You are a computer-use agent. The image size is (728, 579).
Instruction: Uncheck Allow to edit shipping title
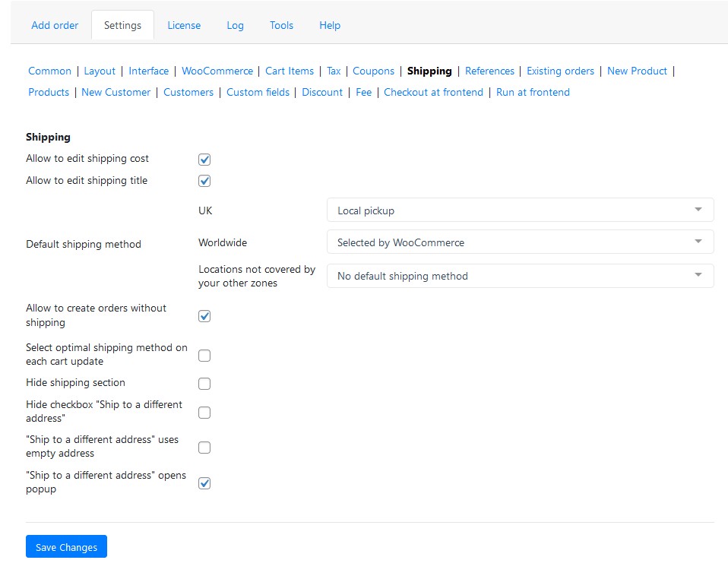204,181
